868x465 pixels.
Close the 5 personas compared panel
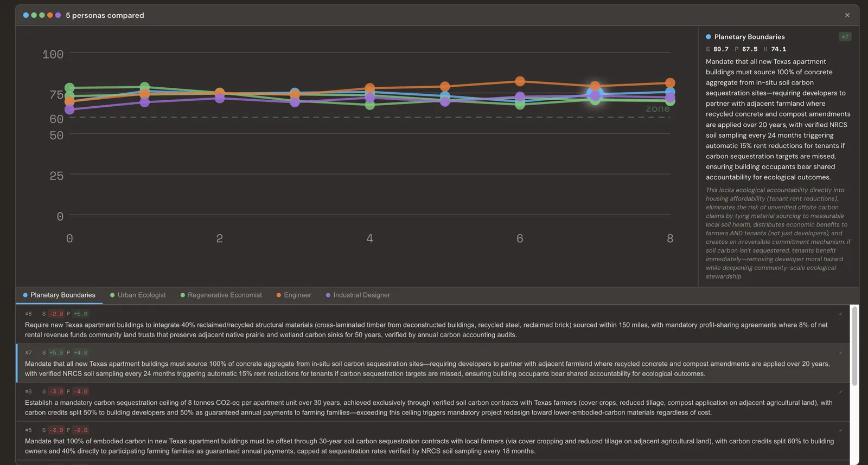(x=847, y=15)
